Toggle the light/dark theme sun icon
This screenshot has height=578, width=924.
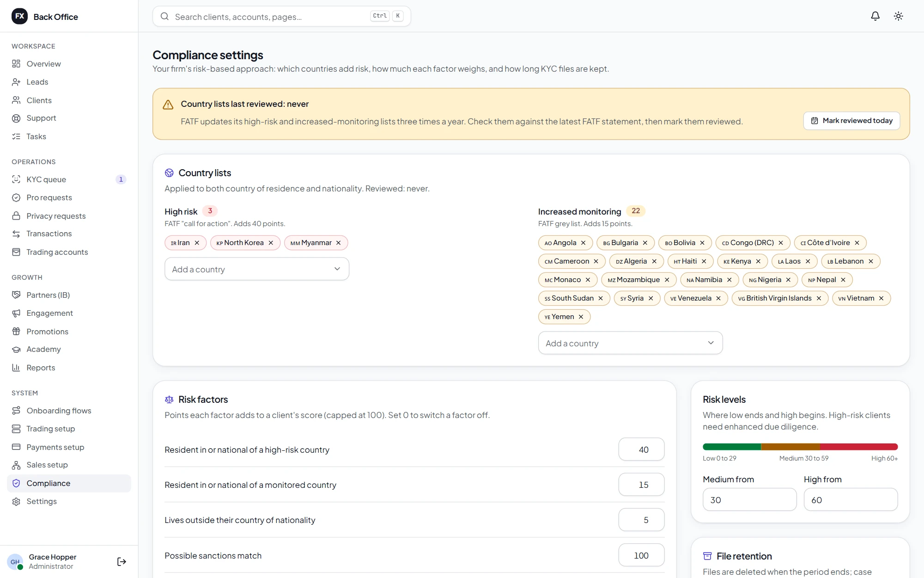898,16
